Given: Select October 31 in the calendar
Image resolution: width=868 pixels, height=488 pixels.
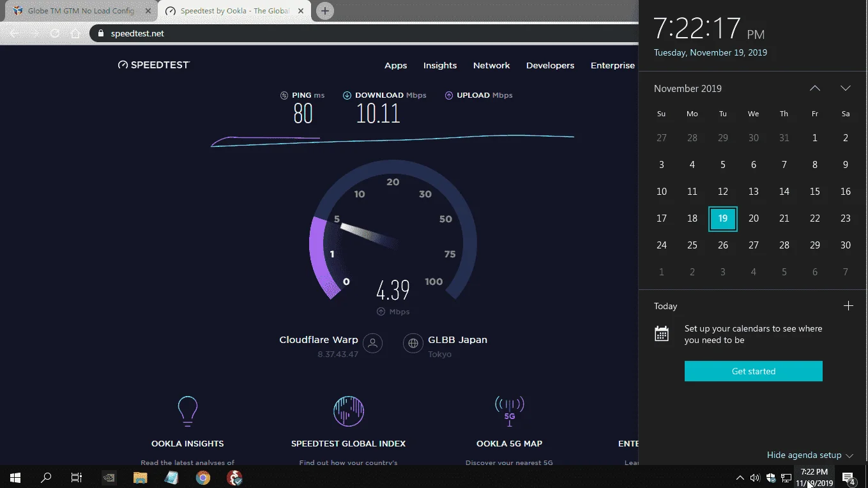Looking at the screenshot, I should tap(784, 138).
